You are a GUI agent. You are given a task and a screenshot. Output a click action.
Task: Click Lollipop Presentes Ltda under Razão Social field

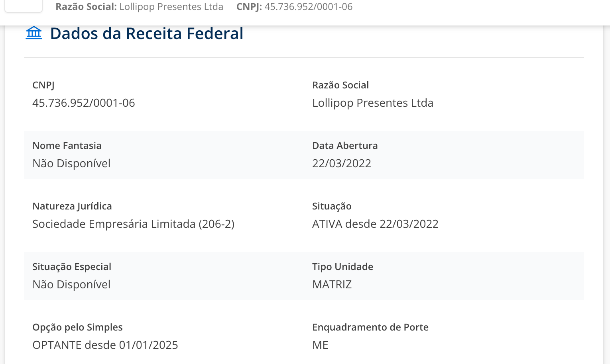(372, 103)
